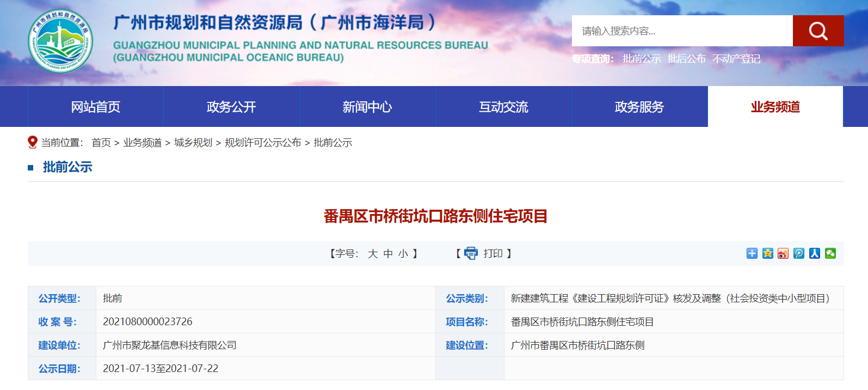The width and height of the screenshot is (868, 390).
Task: Go to 业务频道 in breadcrumb
Action: (143, 143)
